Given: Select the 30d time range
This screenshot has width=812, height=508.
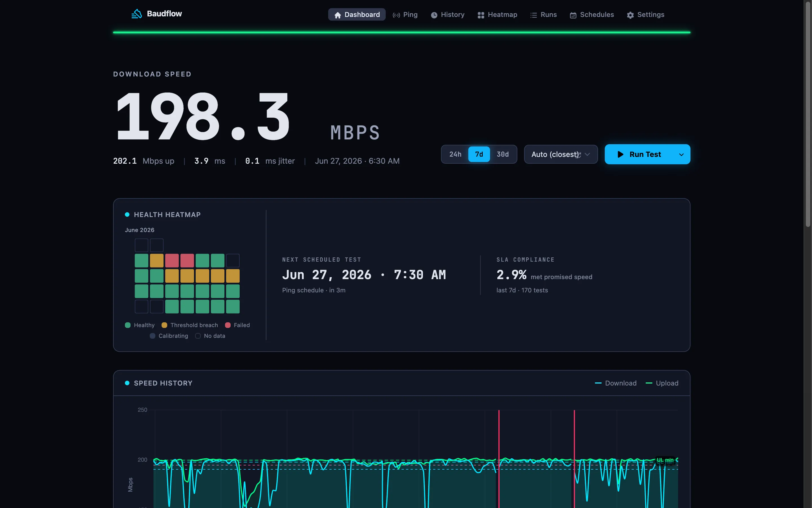Looking at the screenshot, I should coord(503,154).
